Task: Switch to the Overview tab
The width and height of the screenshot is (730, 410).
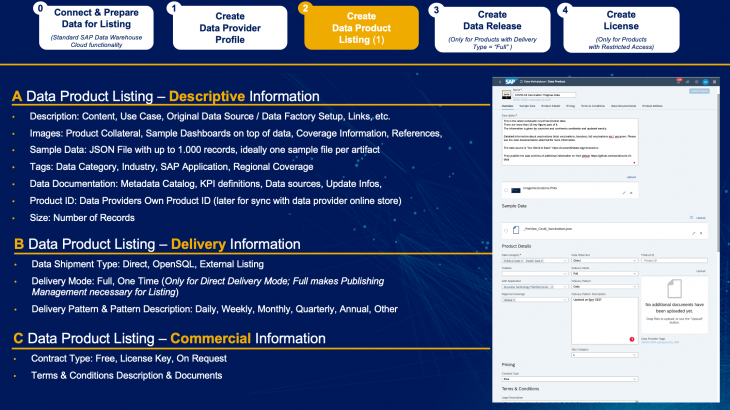Action: point(507,106)
